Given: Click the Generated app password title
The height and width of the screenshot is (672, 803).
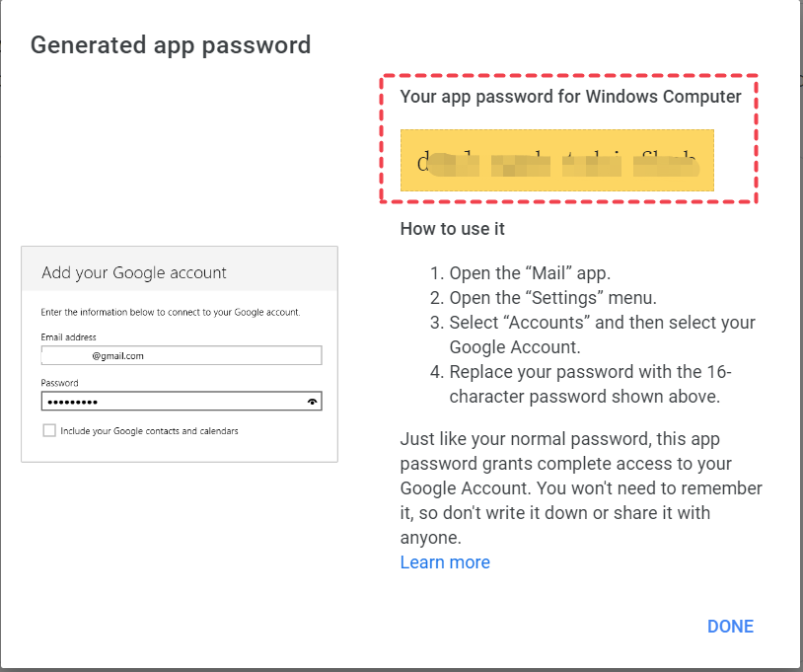Looking at the screenshot, I should tap(171, 44).
